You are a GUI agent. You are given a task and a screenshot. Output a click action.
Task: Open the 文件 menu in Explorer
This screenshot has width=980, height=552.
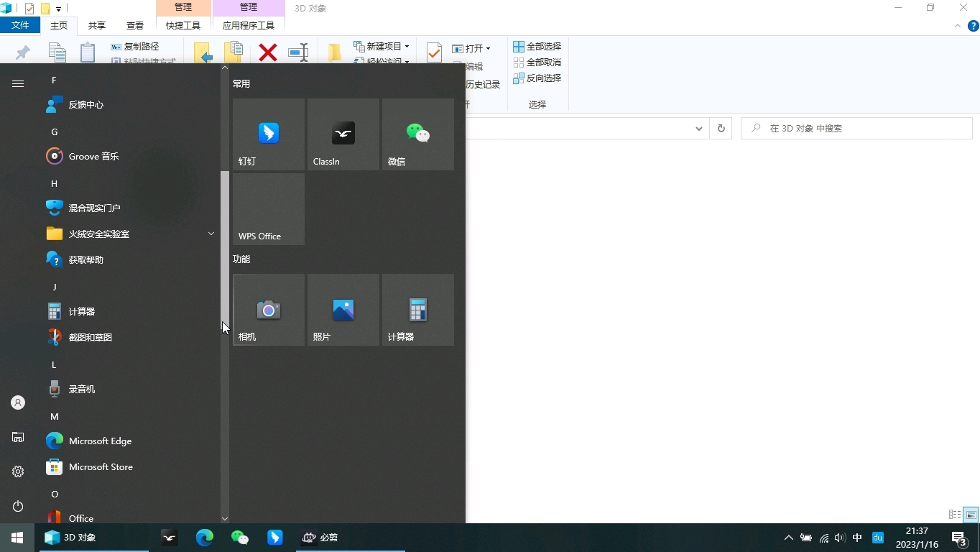point(20,25)
